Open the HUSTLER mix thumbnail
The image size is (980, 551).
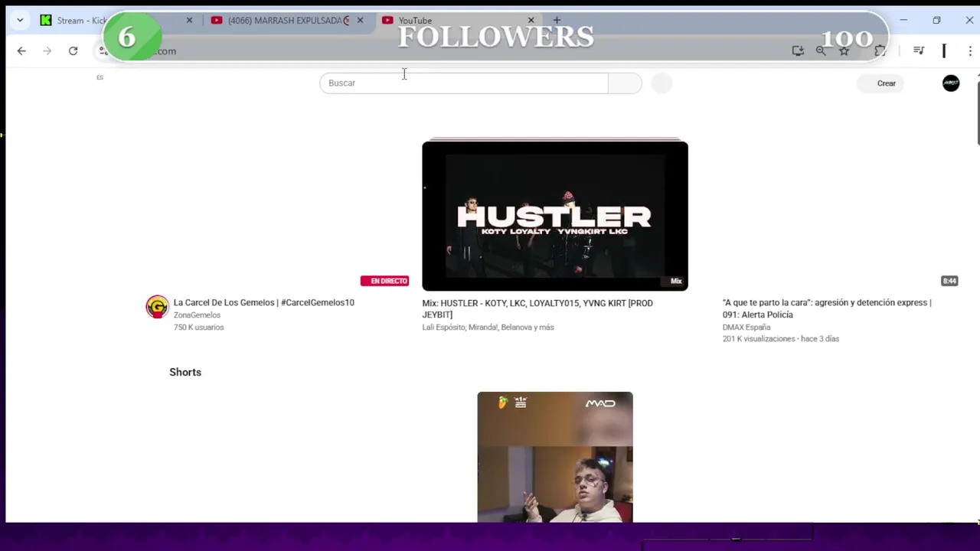coord(555,216)
